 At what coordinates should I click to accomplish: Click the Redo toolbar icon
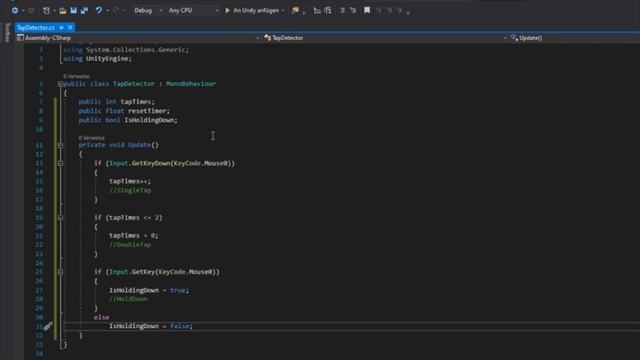click(x=116, y=10)
